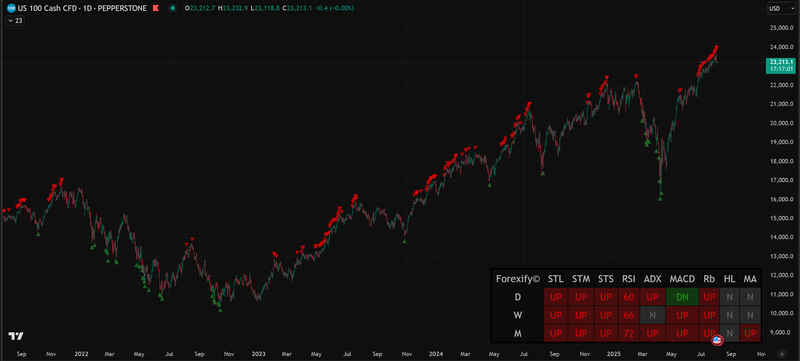Click the daily RSI value 60
The height and width of the screenshot is (361, 800).
click(x=629, y=297)
